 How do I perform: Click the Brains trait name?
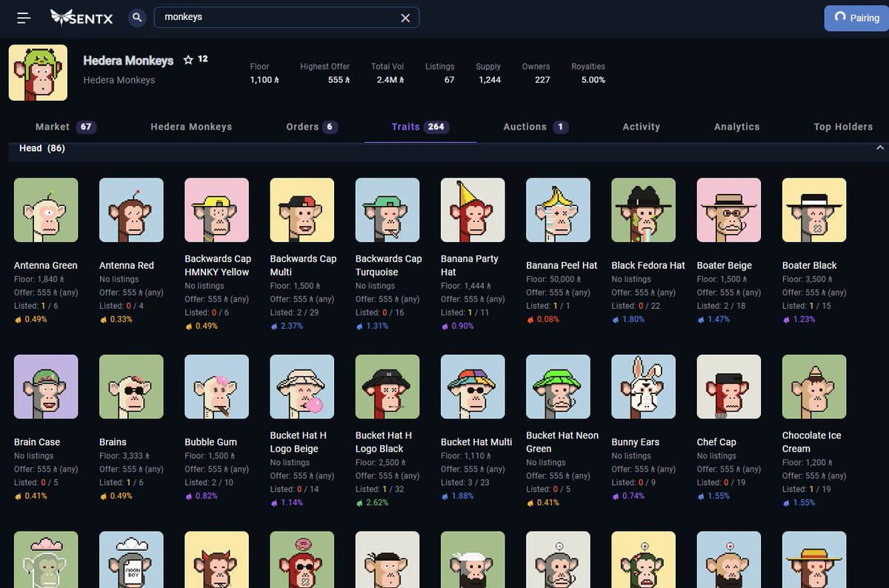click(x=113, y=442)
